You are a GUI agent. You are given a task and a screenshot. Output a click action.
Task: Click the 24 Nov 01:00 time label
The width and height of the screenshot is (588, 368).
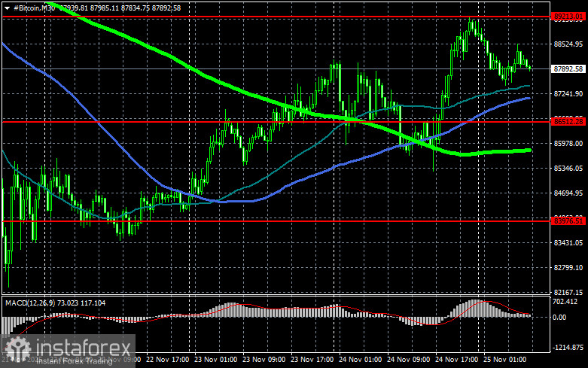point(360,360)
